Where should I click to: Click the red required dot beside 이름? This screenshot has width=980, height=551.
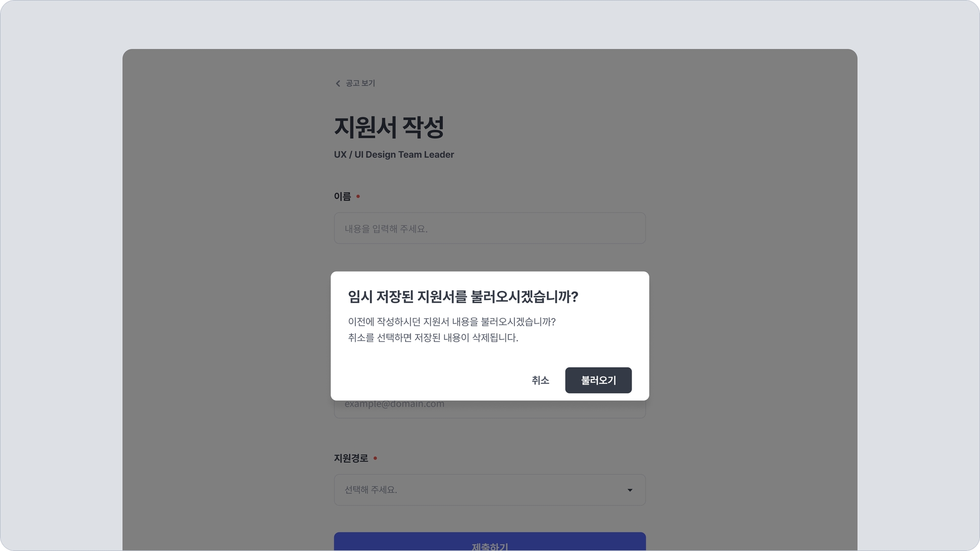[358, 196]
